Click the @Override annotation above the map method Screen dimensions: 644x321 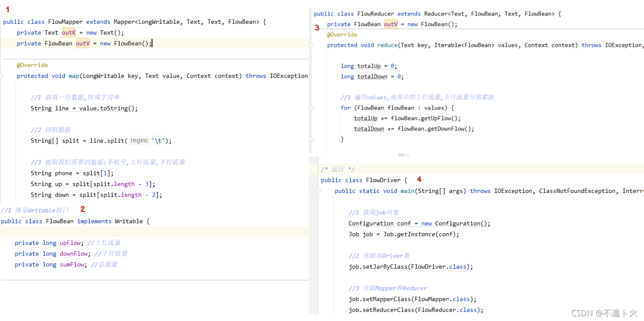(x=32, y=65)
